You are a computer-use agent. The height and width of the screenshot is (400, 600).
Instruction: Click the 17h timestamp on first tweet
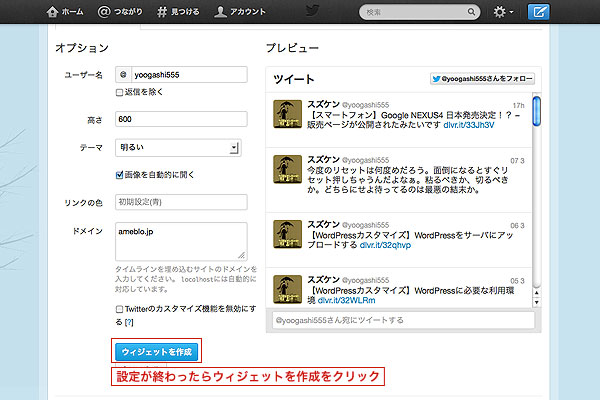[518, 105]
